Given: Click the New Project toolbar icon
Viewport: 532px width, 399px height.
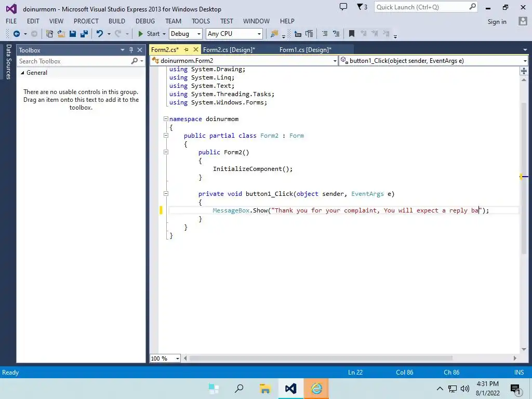Looking at the screenshot, I should pos(49,34).
